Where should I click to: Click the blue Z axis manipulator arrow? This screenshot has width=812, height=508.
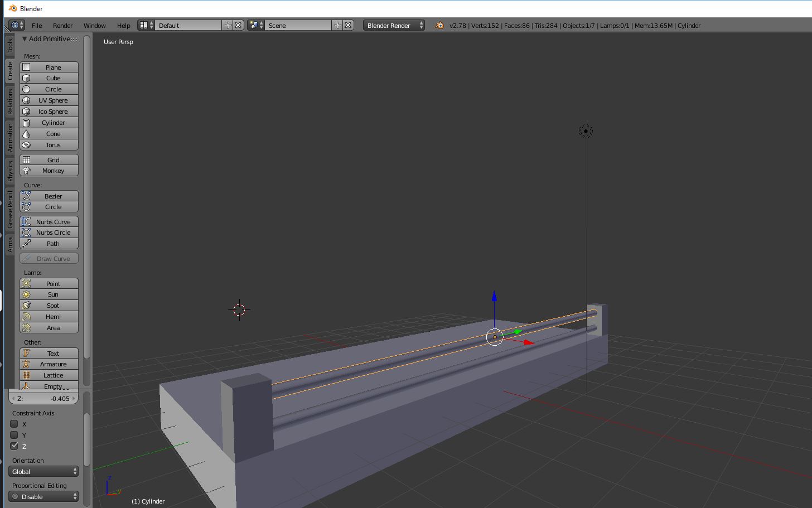click(494, 297)
